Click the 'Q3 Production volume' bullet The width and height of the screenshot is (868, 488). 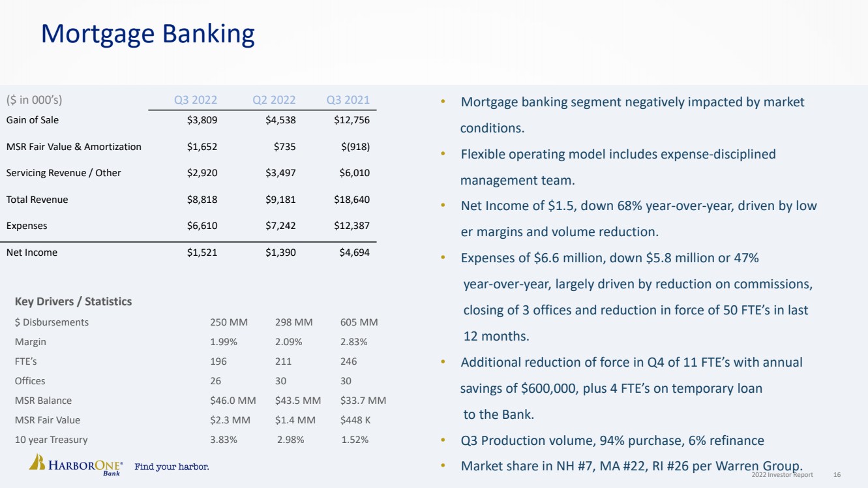pyautogui.click(x=612, y=440)
